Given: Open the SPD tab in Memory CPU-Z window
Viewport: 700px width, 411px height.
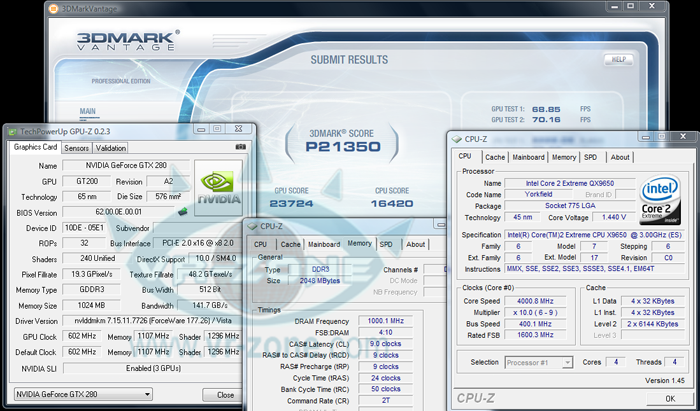Looking at the screenshot, I should tap(386, 244).
